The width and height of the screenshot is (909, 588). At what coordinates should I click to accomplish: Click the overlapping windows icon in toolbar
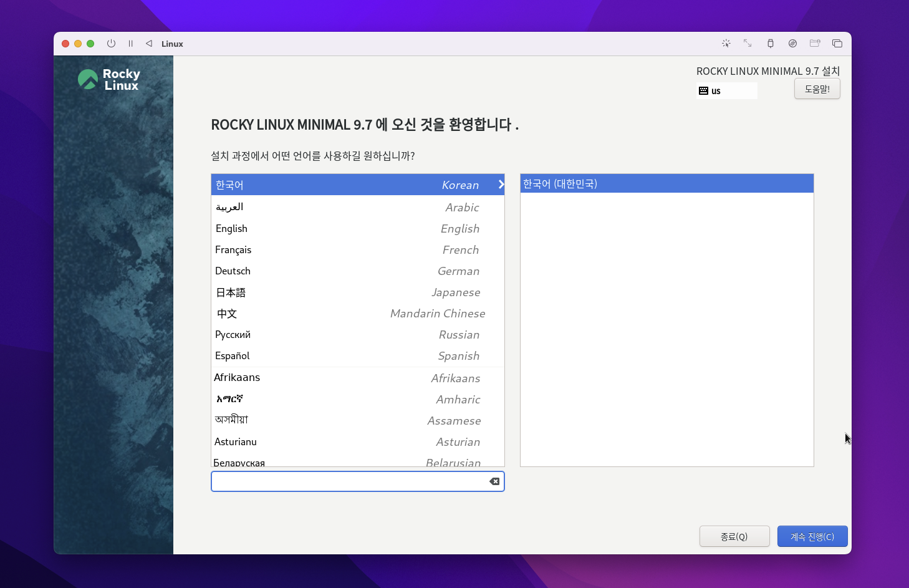(837, 44)
